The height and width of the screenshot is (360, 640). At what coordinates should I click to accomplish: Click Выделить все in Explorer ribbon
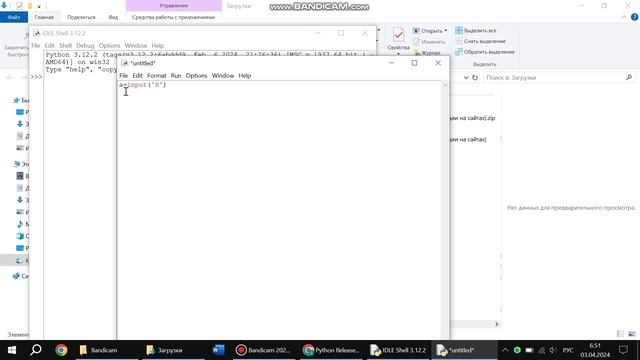coord(476,31)
